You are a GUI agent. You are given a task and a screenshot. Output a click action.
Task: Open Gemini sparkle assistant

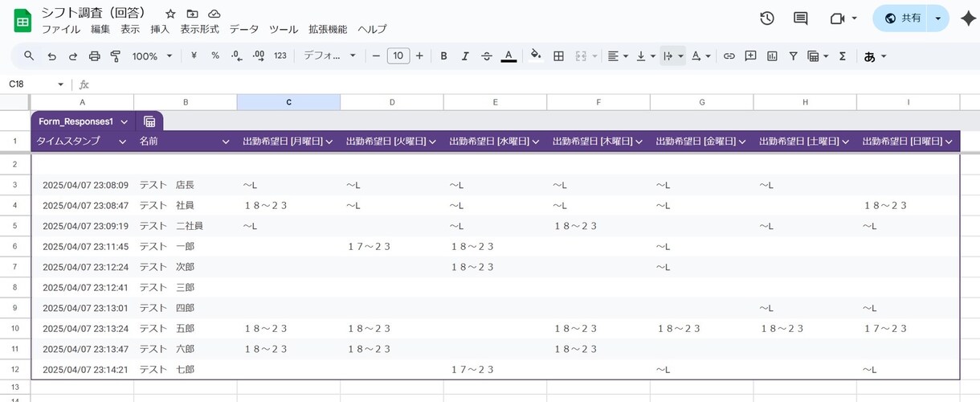[967, 19]
